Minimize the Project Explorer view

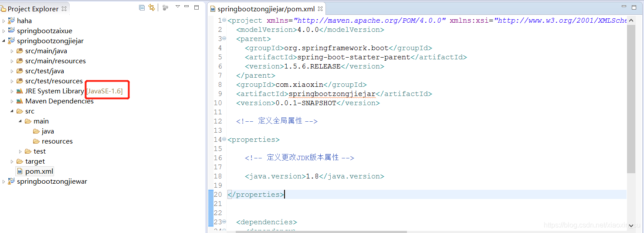pyautogui.click(x=187, y=7)
